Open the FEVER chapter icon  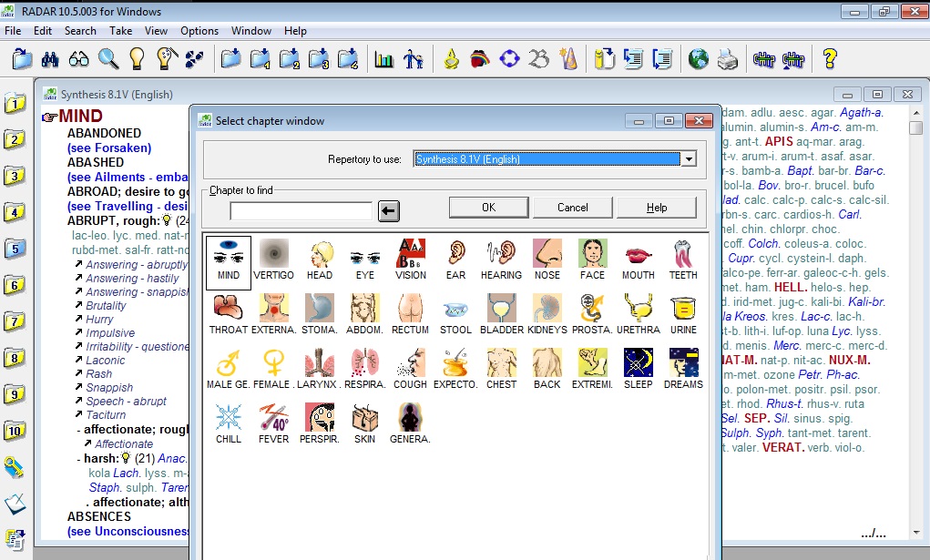273,424
